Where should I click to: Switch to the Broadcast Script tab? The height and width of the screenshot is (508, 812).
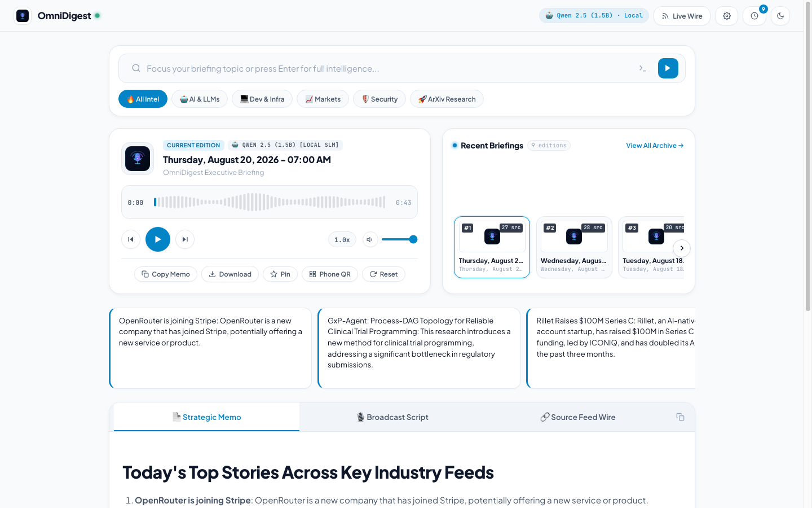tap(392, 417)
